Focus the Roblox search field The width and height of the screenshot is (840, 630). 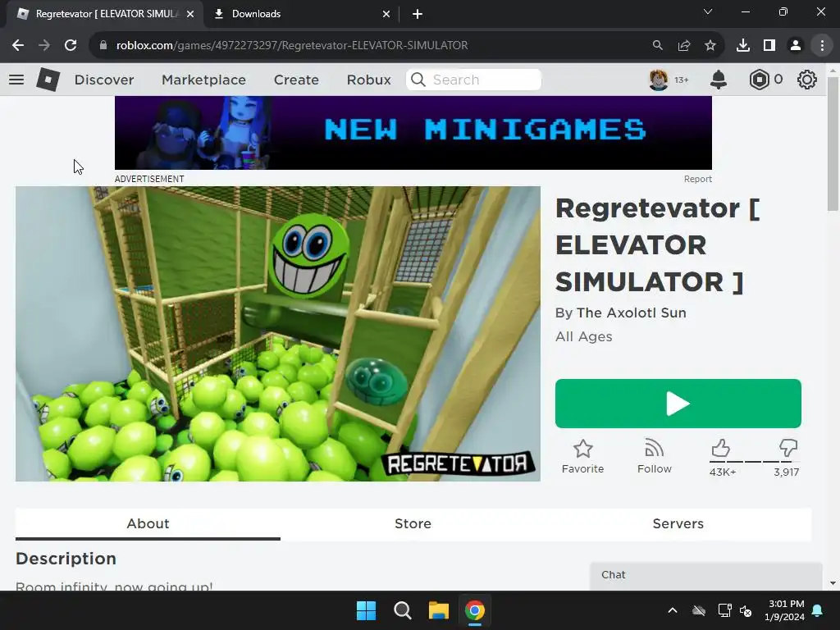click(473, 80)
